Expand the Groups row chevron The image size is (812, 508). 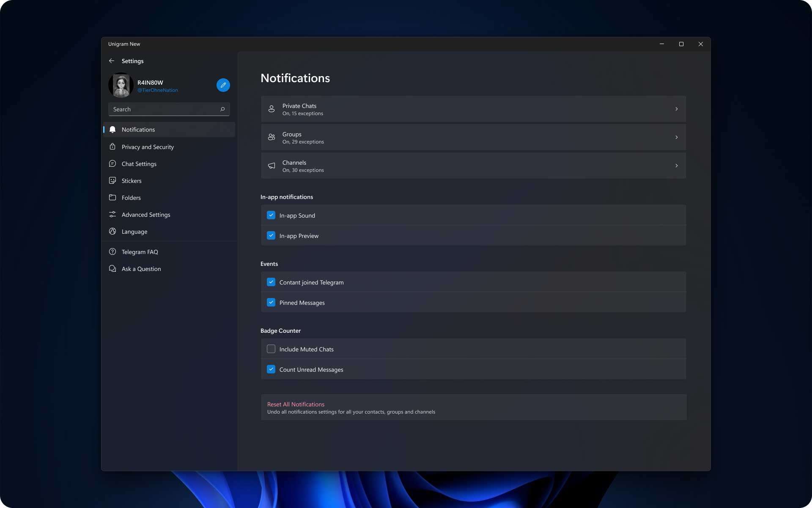tap(676, 137)
